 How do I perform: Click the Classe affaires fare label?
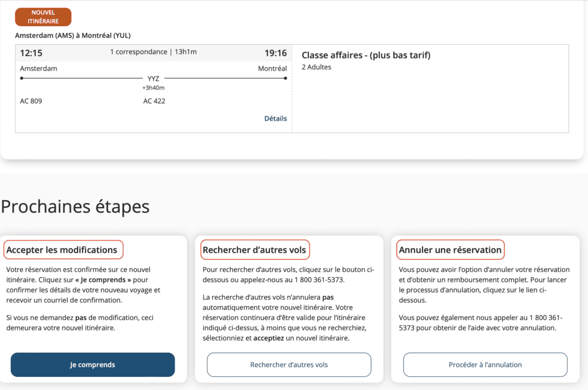pyautogui.click(x=366, y=56)
